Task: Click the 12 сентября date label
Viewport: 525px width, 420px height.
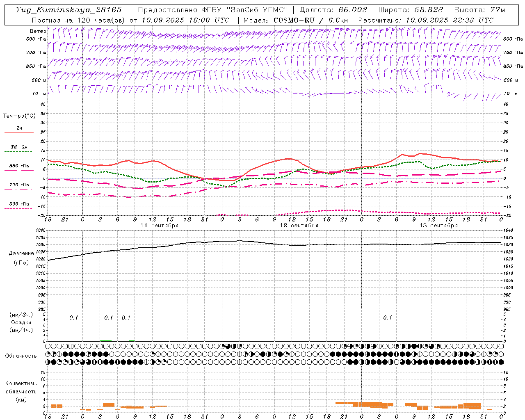Action: click(299, 226)
